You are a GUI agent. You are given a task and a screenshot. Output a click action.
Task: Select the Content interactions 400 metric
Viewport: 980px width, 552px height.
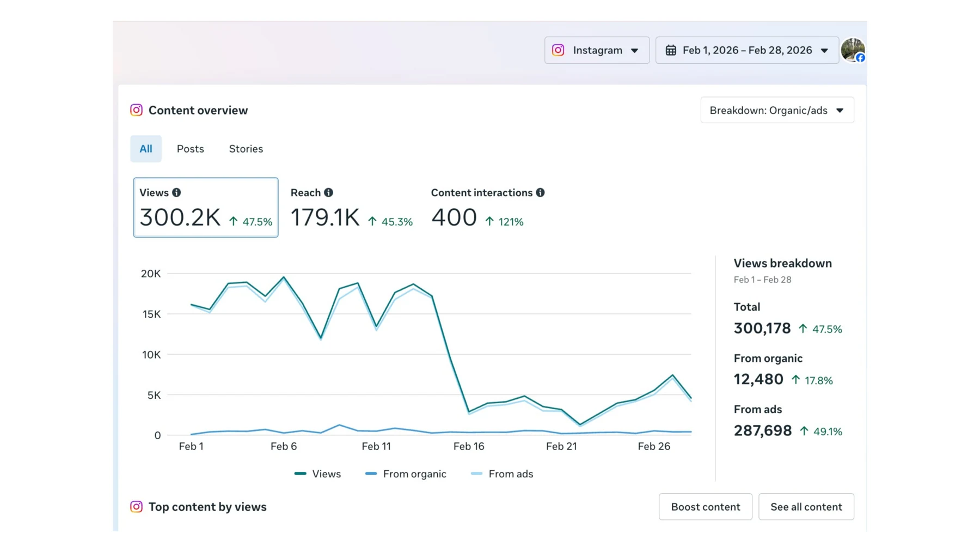[487, 207]
